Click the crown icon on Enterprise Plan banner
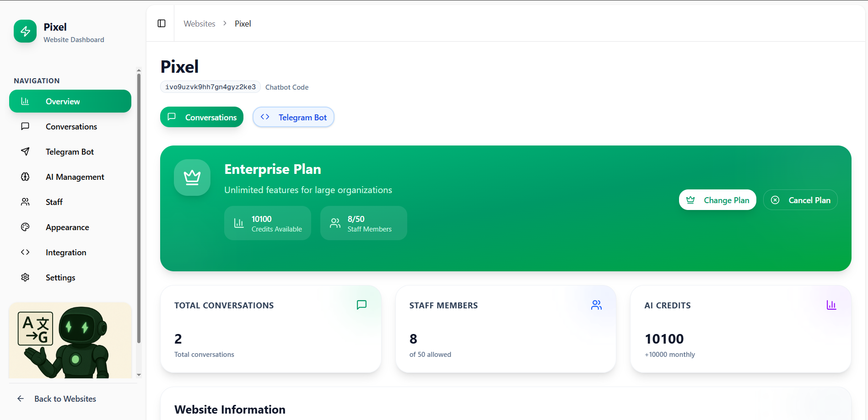 click(192, 178)
